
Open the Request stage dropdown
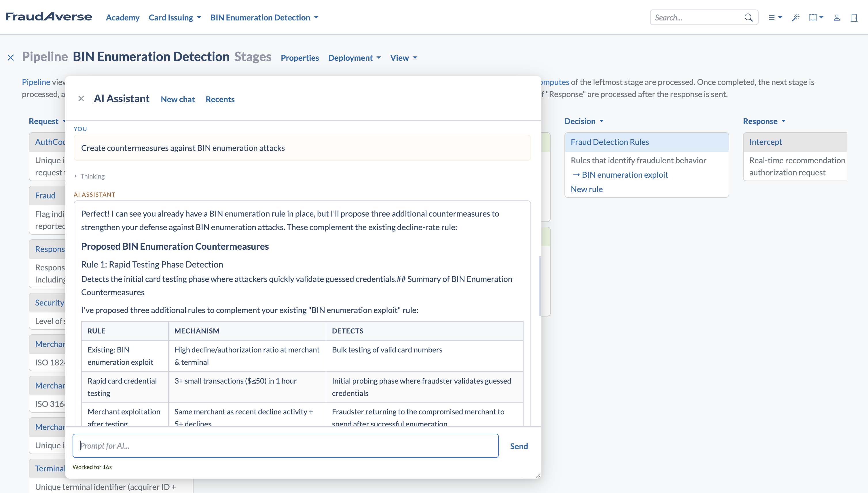click(47, 121)
